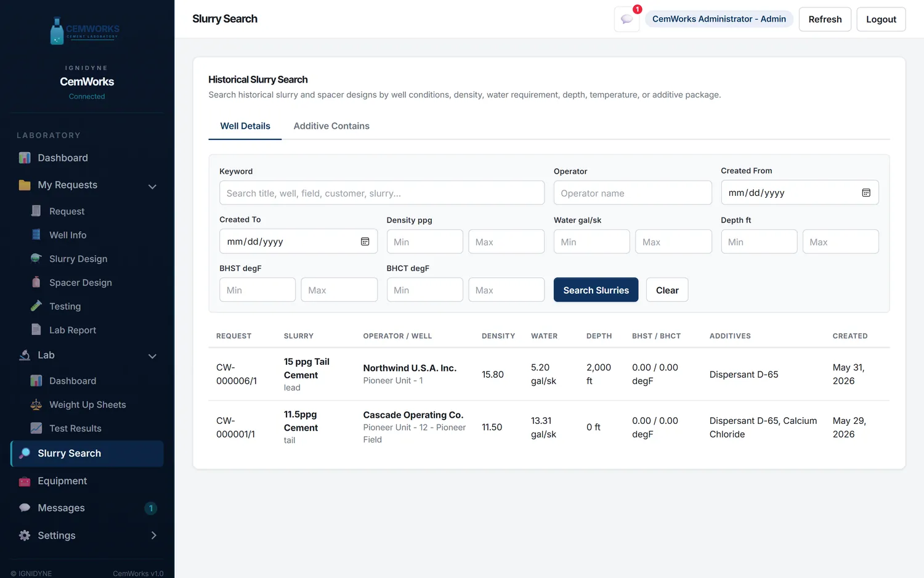Screen dimensions: 924x578
Task: Click the Search Slurries button
Action: point(596,290)
